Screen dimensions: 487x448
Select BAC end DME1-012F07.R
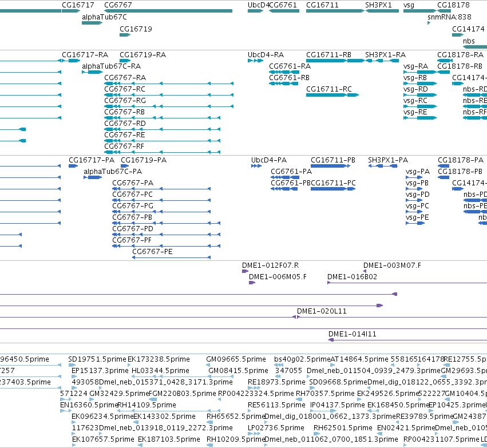point(271,265)
